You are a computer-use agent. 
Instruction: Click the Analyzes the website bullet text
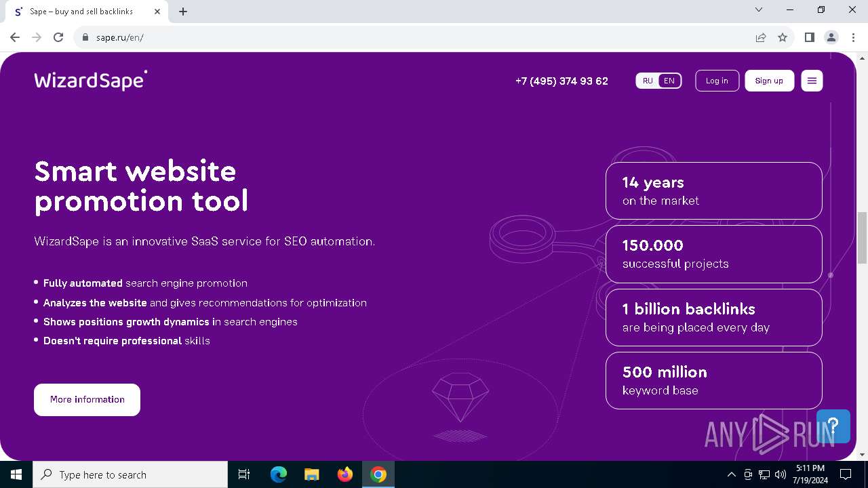[x=205, y=303]
